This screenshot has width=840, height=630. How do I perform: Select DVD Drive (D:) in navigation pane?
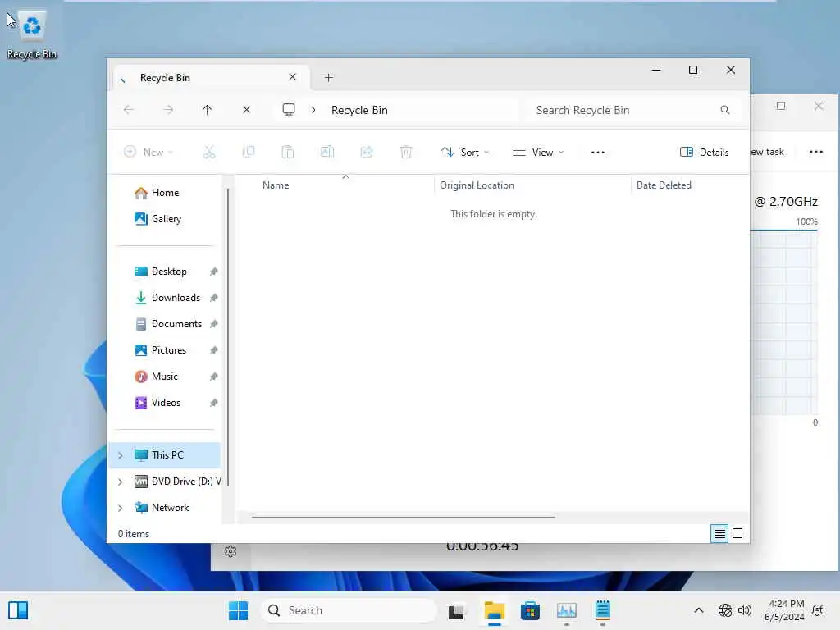177,482
